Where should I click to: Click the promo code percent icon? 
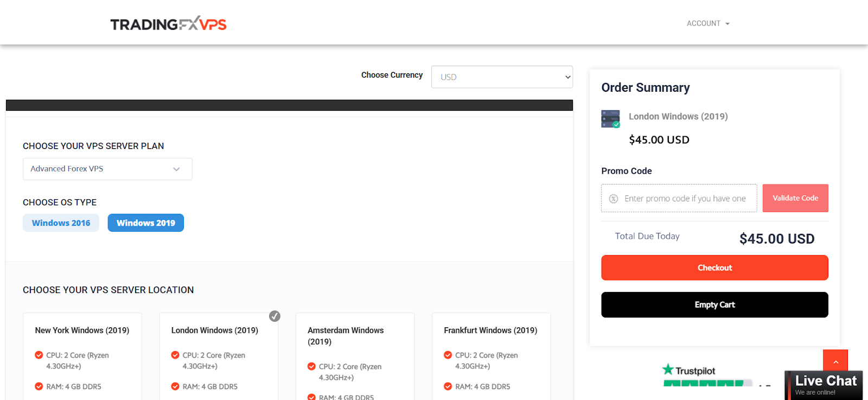pos(614,199)
